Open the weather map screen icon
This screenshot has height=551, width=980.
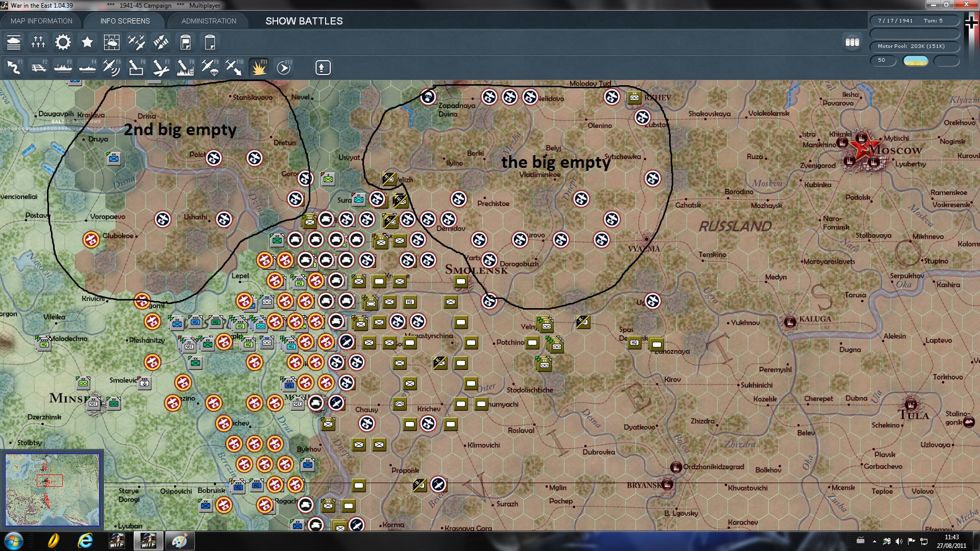click(112, 42)
